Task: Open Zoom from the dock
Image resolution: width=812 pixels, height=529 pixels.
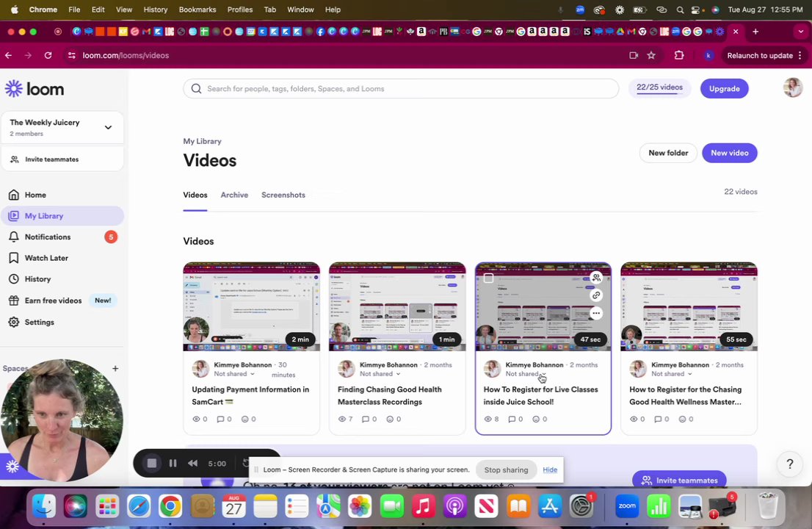Action: [x=627, y=505]
